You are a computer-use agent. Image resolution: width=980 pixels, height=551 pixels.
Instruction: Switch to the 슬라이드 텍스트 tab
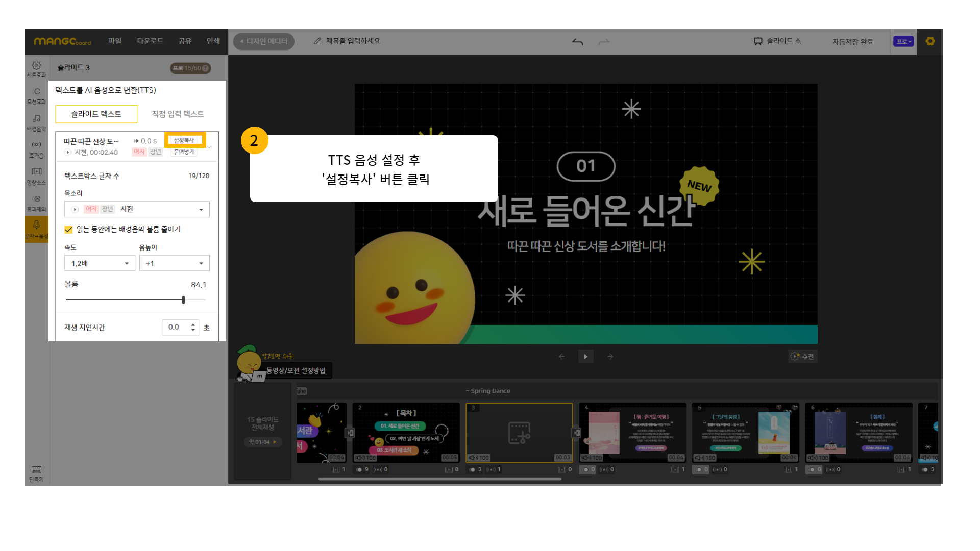96,114
